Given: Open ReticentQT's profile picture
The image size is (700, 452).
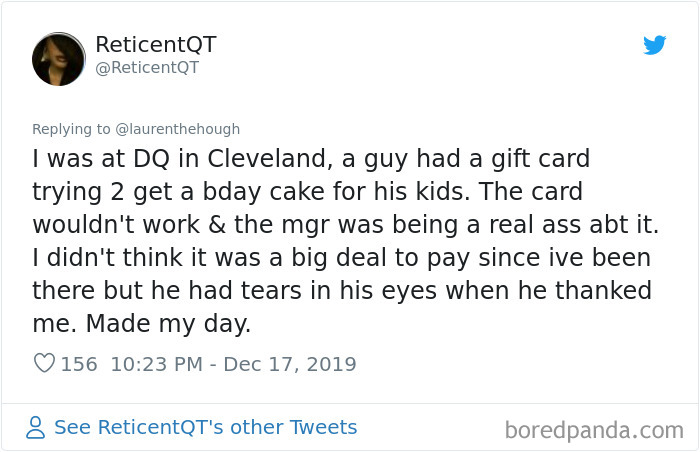Looking at the screenshot, I should coord(58,59).
